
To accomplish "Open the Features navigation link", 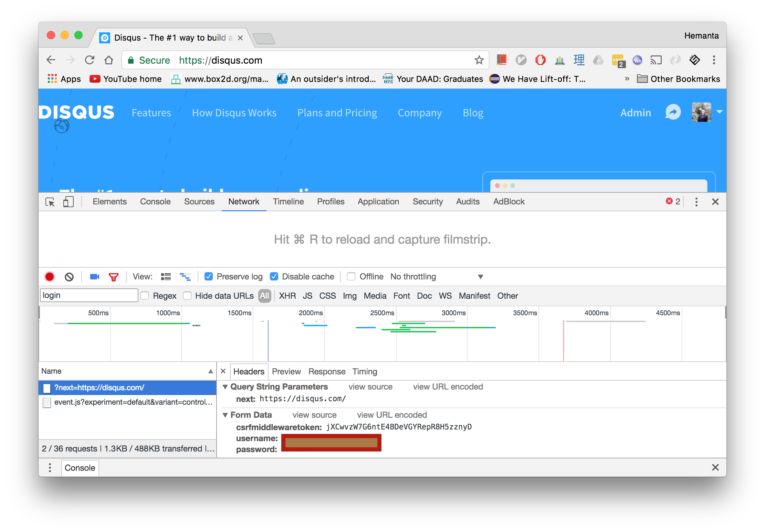I will pos(151,113).
